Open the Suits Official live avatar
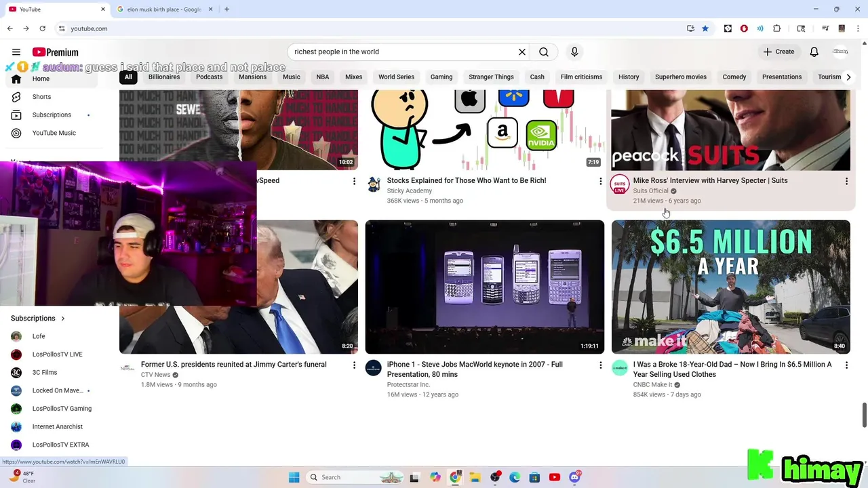The height and width of the screenshot is (488, 868). pyautogui.click(x=620, y=184)
